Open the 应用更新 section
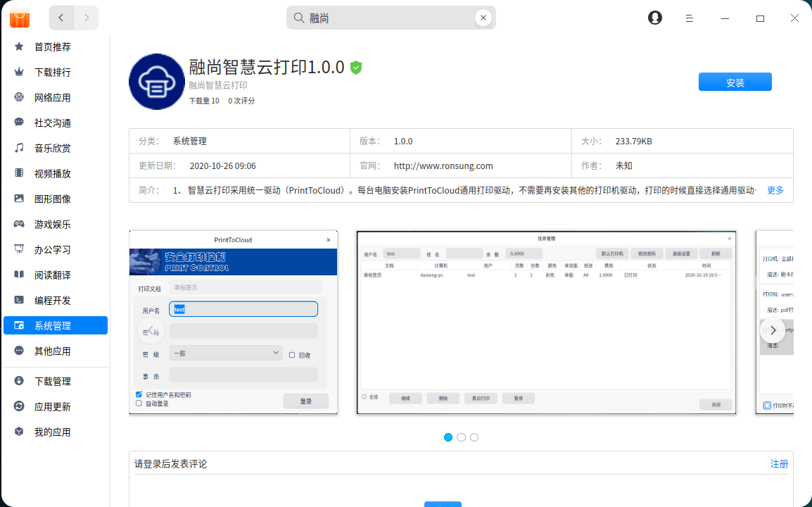812x507 pixels. [53, 406]
